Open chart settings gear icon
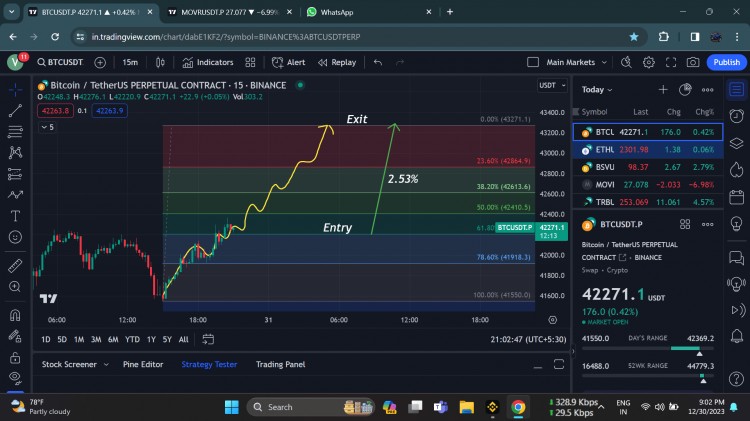The image size is (750, 421). tap(648, 62)
